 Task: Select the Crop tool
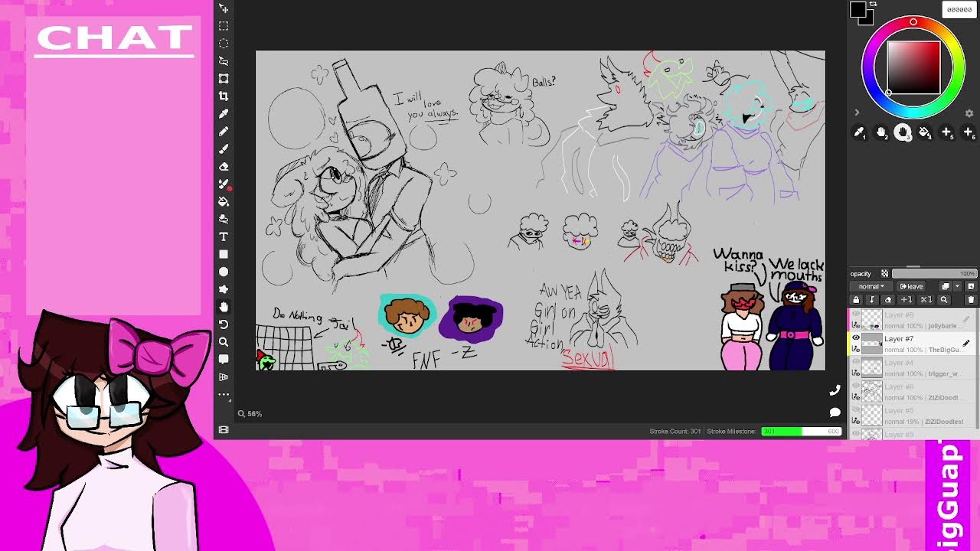click(x=224, y=96)
